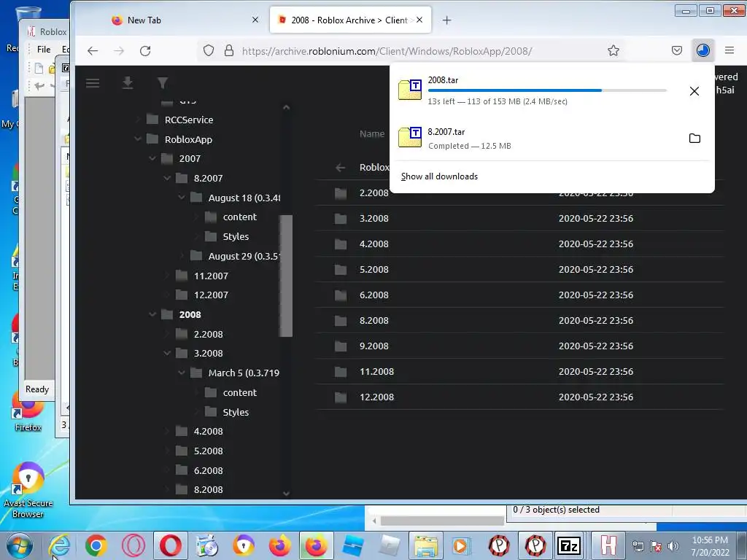Select the 2008 - Roblox Archive tab
The width and height of the screenshot is (747, 560).
coord(350,20)
